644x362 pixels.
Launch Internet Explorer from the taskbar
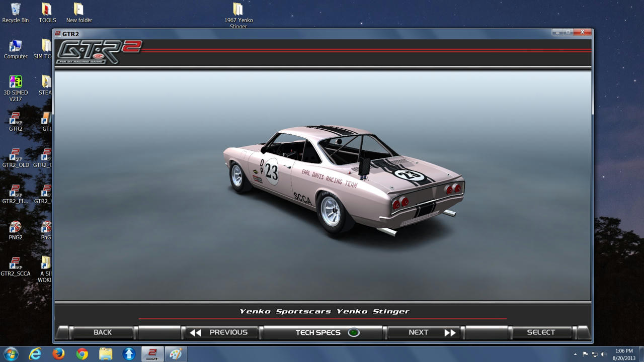click(x=35, y=354)
